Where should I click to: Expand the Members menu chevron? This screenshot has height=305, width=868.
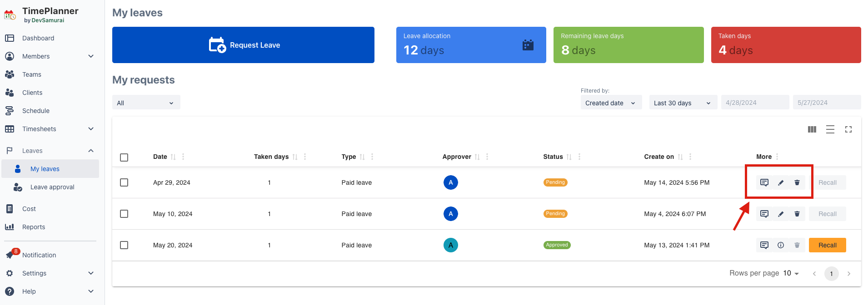coord(91,56)
